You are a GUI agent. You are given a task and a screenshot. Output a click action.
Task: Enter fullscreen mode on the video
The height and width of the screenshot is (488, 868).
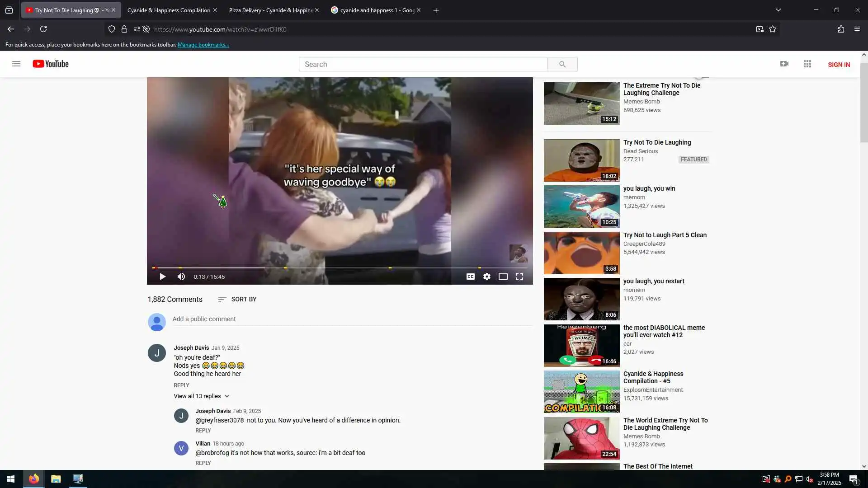click(519, 277)
